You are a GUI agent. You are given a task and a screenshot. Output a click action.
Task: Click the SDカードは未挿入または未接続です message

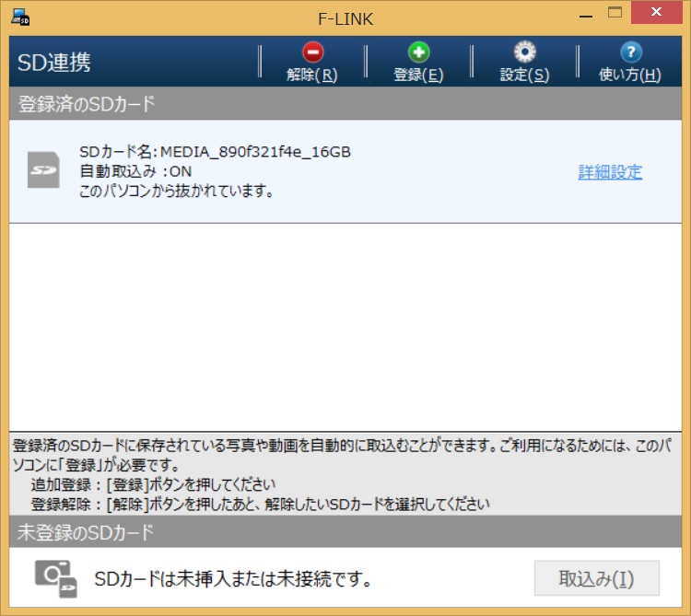point(233,579)
